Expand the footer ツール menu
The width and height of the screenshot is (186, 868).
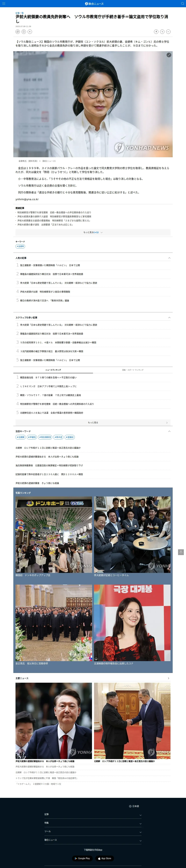[93, 831]
